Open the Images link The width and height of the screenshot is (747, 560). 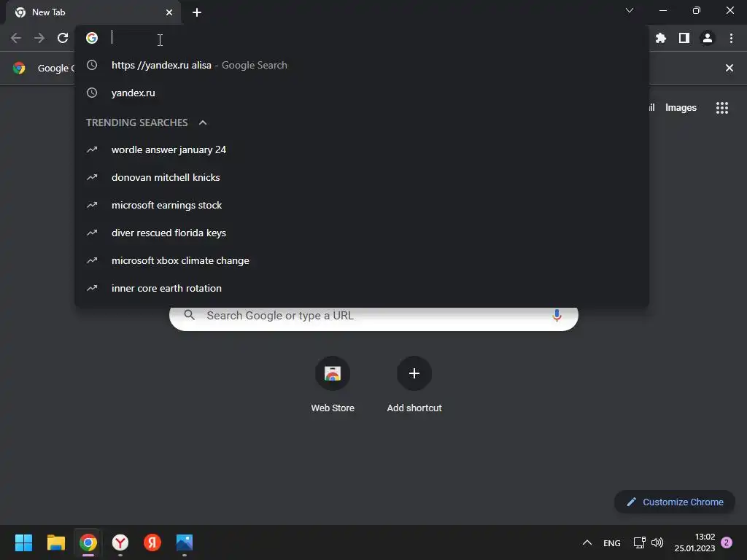click(x=681, y=108)
